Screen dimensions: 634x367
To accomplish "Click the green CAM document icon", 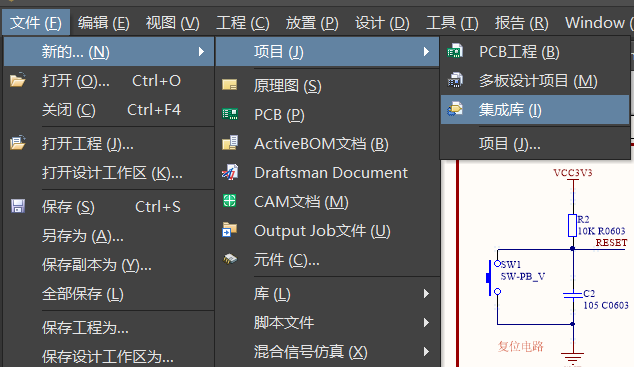I will [229, 200].
